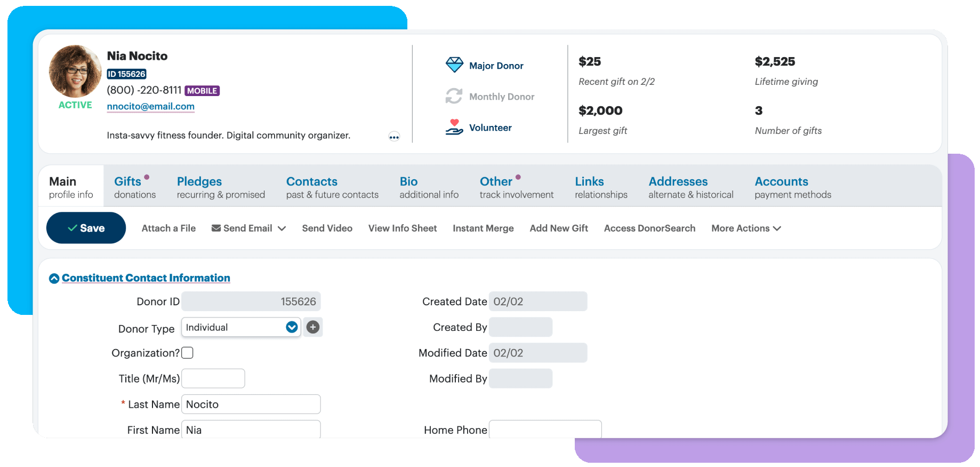The image size is (980, 467).
Task: Click the envelope icon on Send Email
Action: pos(216,228)
